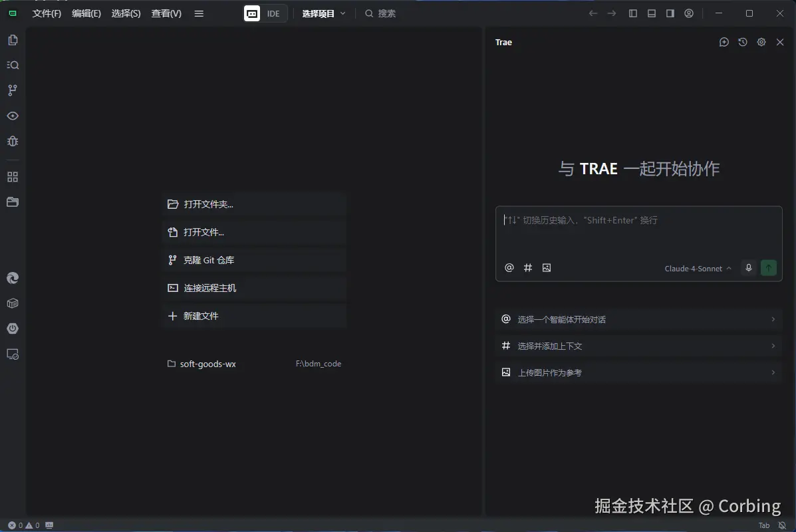
Task: Click 克隆 Git 仓库 option
Action: [x=255, y=260]
